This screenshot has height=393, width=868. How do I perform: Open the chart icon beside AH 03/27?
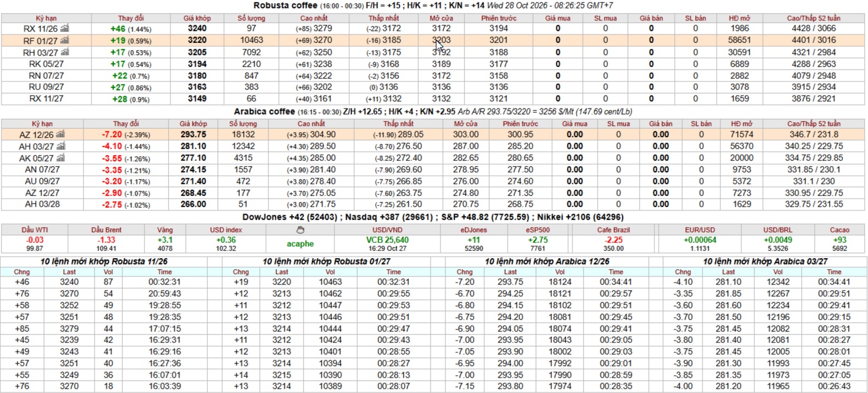[61, 146]
